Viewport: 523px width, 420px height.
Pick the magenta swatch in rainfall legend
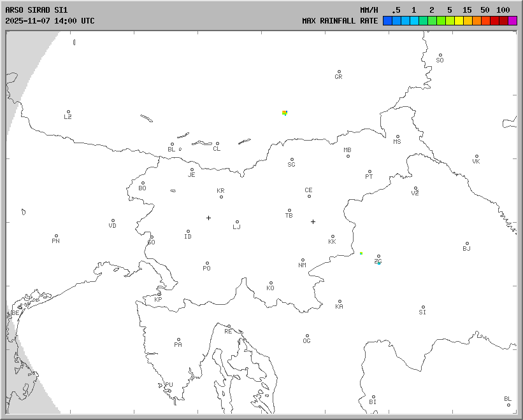tap(513, 21)
